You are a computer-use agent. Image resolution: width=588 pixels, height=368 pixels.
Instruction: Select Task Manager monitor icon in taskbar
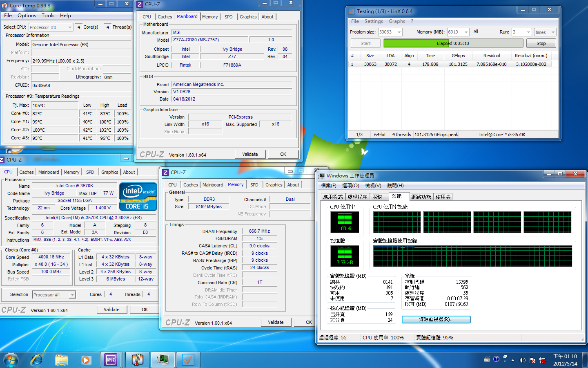coord(163,360)
